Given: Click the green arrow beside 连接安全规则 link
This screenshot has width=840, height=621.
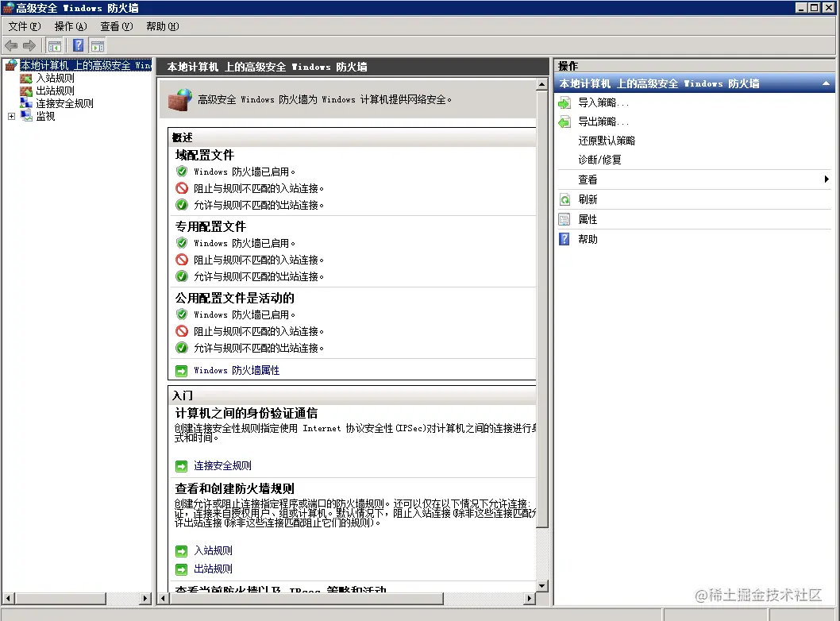Looking at the screenshot, I should click(x=182, y=466).
